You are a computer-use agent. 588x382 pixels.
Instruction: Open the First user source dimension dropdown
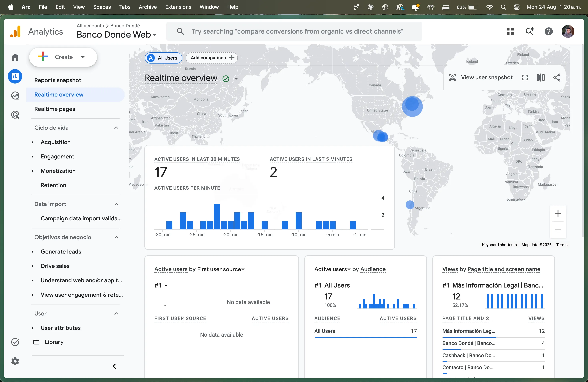coord(221,269)
